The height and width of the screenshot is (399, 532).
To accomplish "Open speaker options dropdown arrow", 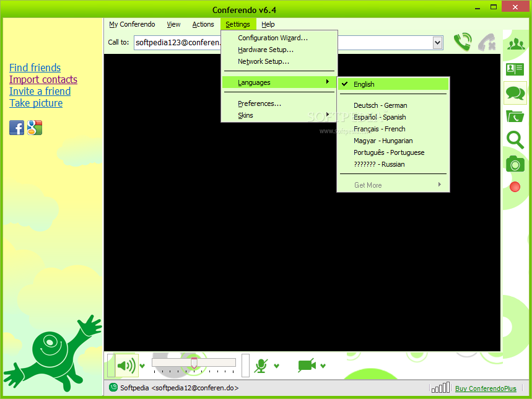I will coord(142,366).
